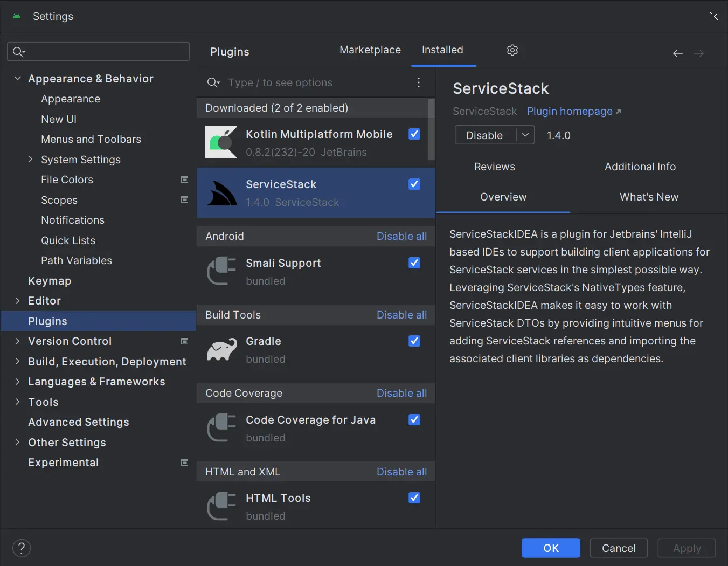728x566 pixels.
Task: Open the three-dot plugin options menu
Action: pyautogui.click(x=419, y=82)
